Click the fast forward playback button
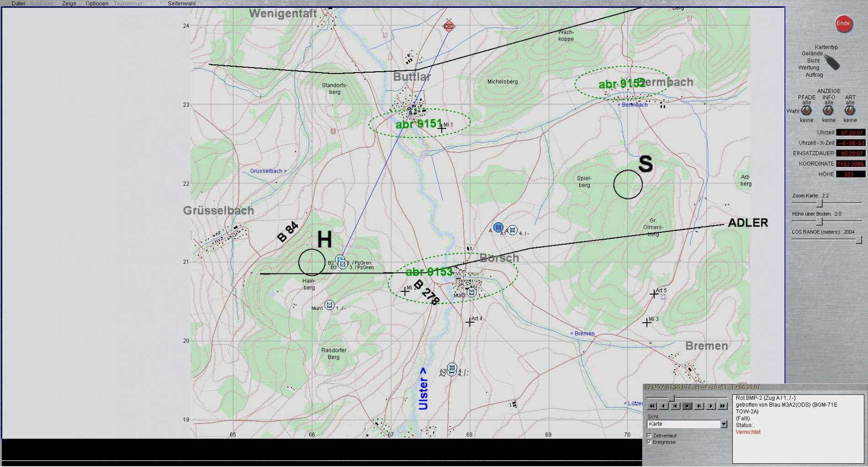Screen dimensions: 868x467 pyautogui.click(x=722, y=406)
